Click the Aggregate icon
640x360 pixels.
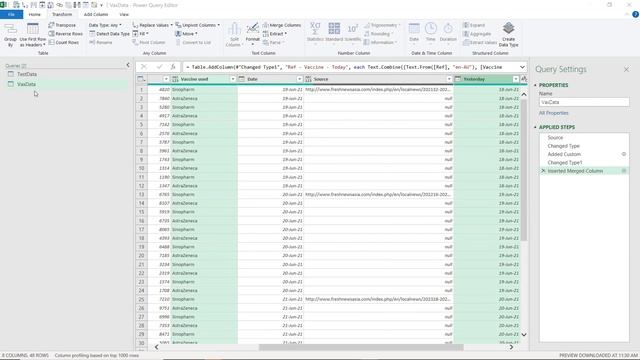point(466,34)
